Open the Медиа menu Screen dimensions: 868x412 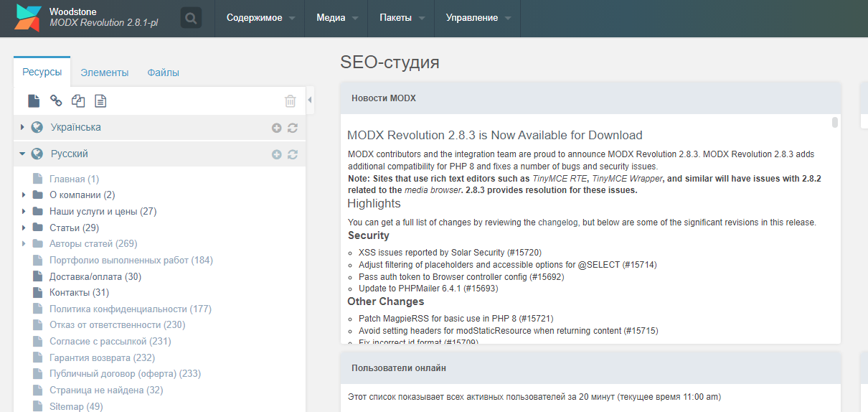coord(337,18)
